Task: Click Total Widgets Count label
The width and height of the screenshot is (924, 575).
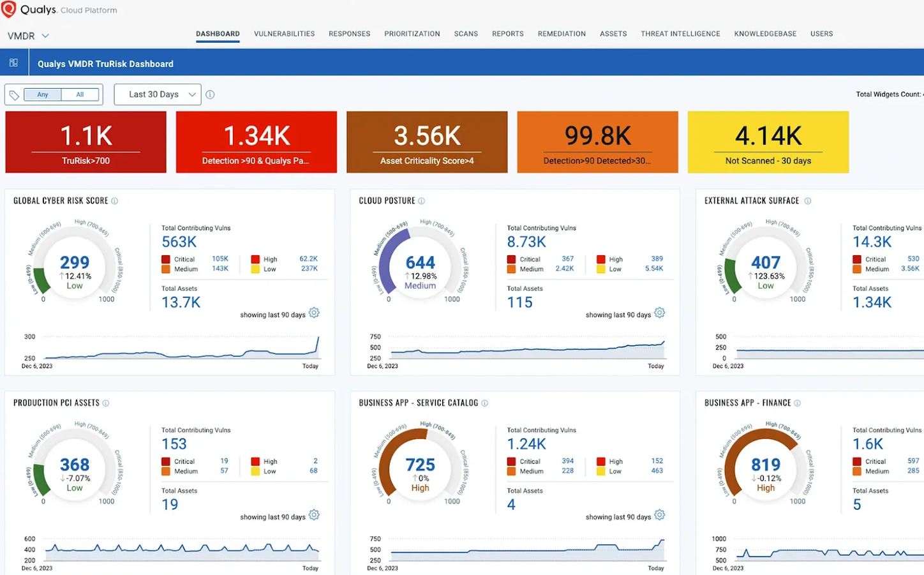Action: click(x=889, y=94)
